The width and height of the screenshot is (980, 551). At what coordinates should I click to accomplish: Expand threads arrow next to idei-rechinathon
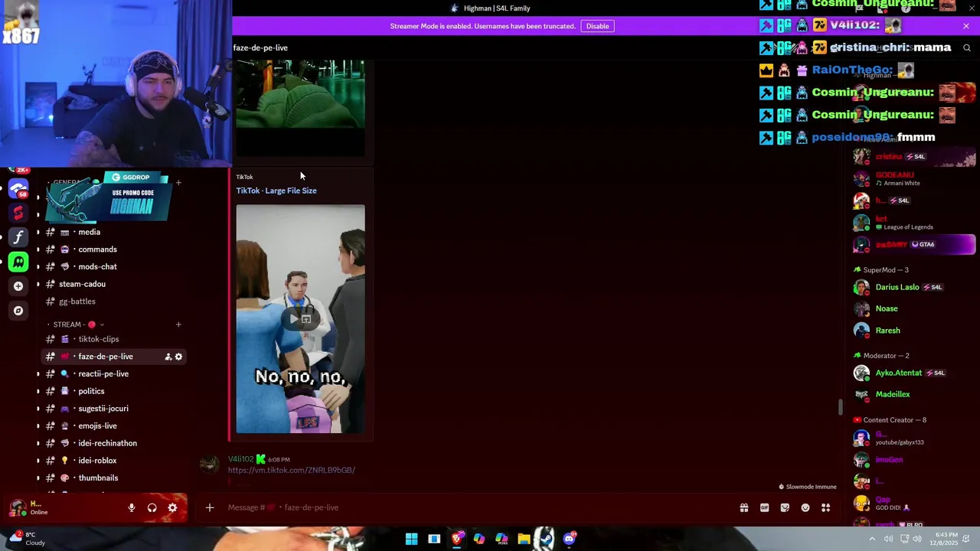(38, 443)
